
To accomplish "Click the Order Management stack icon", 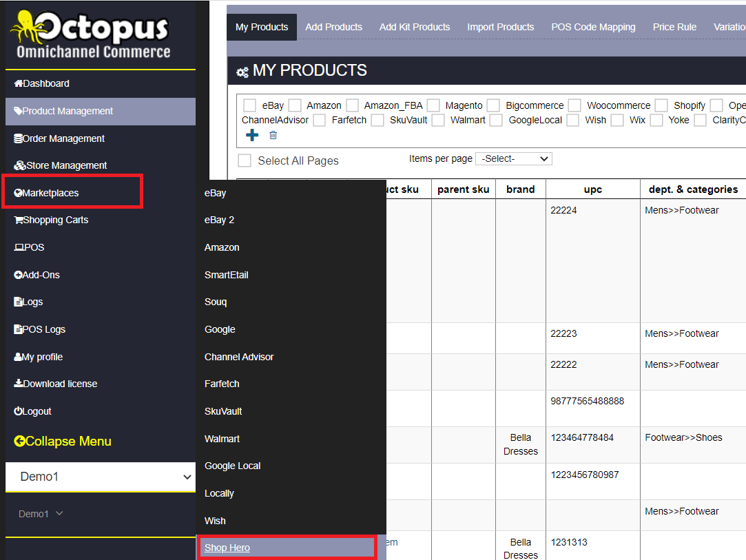I will coord(18,138).
